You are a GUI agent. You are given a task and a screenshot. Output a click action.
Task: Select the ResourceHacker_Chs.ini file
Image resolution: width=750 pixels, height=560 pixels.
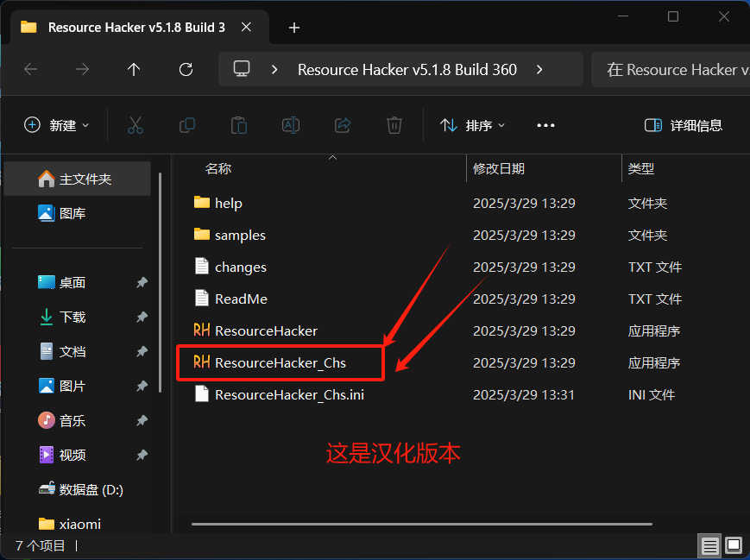(x=280, y=395)
